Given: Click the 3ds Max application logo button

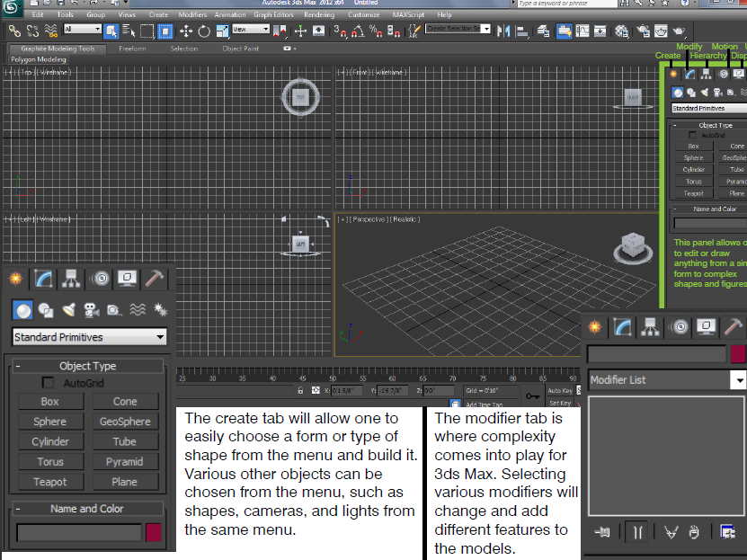Looking at the screenshot, I should coord(11,9).
